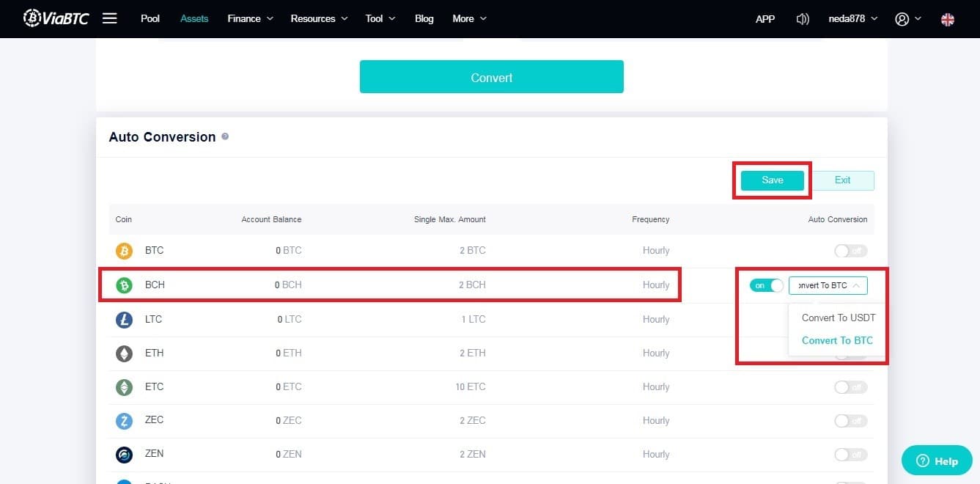Open the user profile icon menu
Screen dimensions: 980x484
[907, 19]
